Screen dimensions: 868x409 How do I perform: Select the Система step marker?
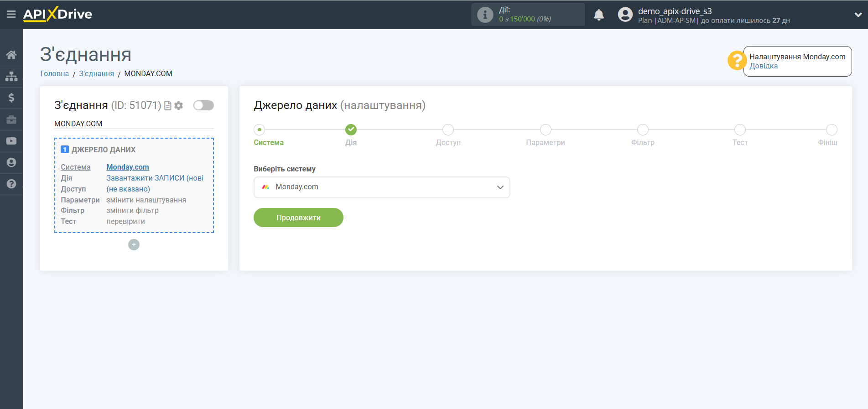260,130
